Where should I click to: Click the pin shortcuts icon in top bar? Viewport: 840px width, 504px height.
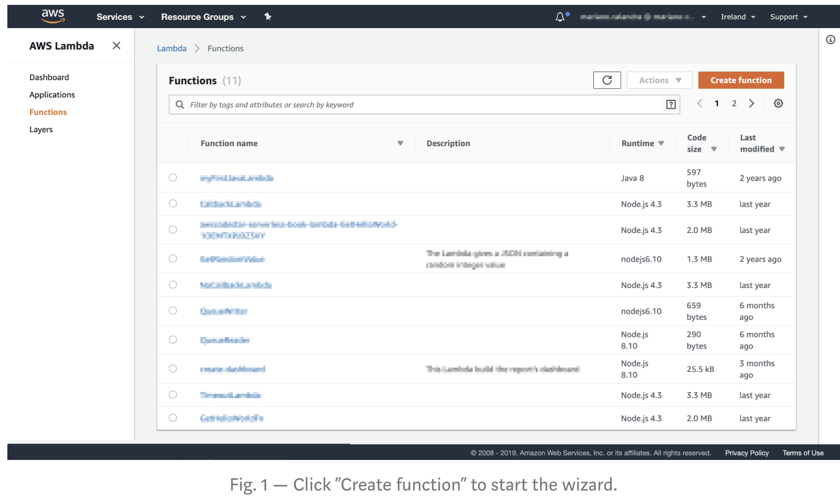point(268,17)
